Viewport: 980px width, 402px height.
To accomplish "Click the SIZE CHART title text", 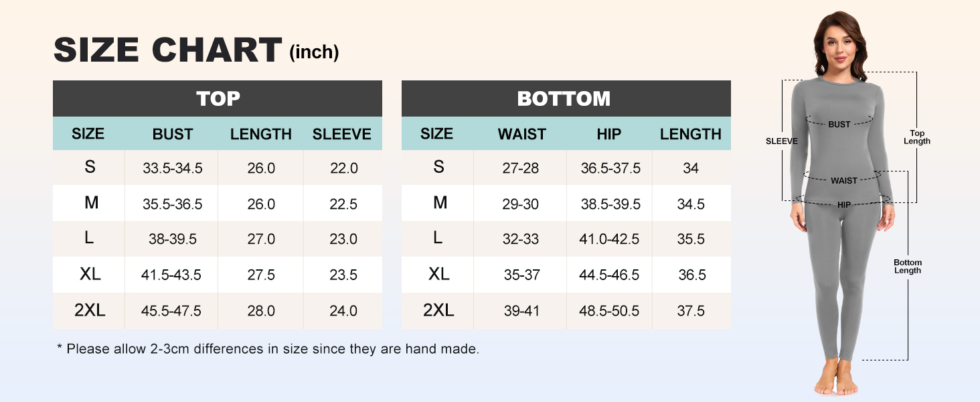I will 167,50.
